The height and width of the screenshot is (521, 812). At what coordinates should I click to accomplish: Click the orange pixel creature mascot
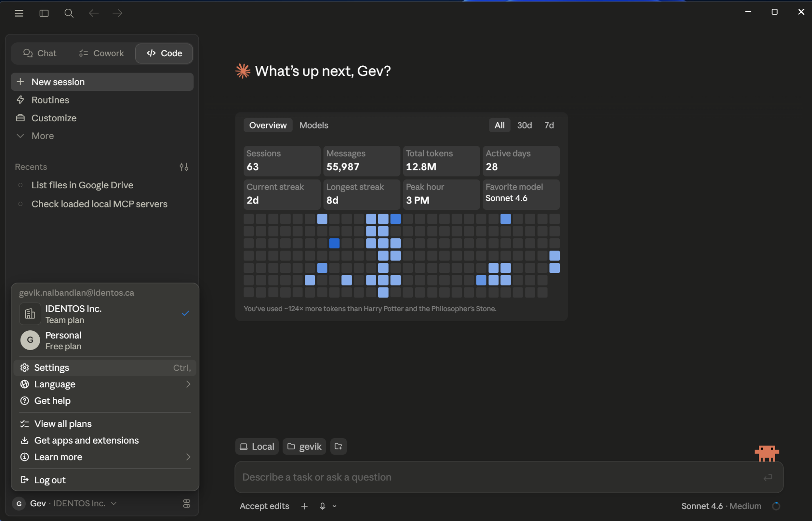[766, 453]
